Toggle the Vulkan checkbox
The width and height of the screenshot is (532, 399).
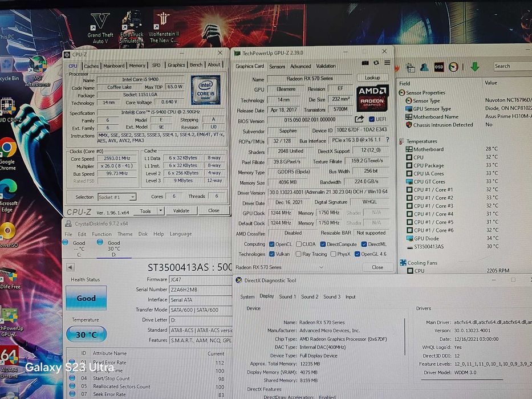click(x=272, y=254)
